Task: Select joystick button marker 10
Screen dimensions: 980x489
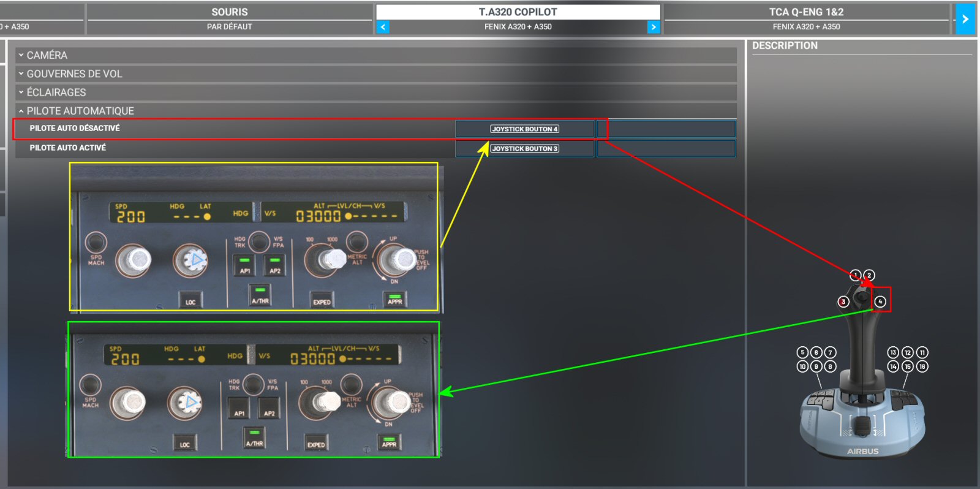Action: coord(802,366)
